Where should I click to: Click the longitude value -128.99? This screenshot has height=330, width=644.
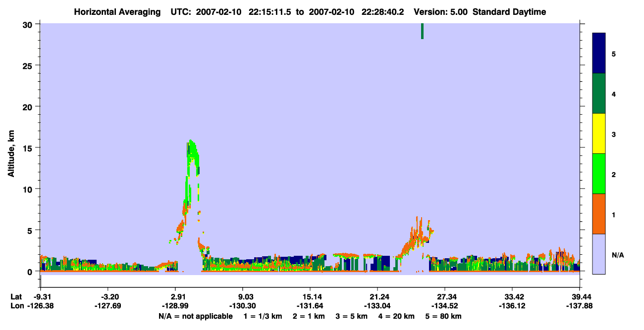pyautogui.click(x=175, y=306)
